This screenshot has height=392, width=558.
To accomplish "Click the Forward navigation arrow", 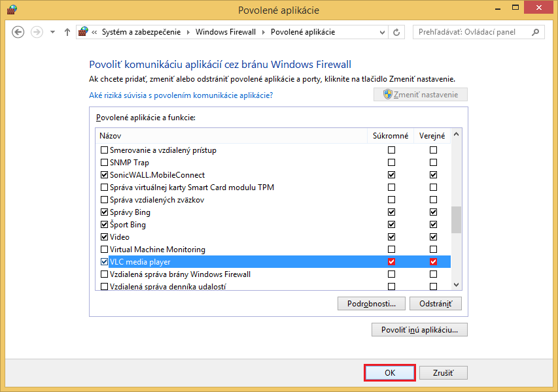I will coord(37,32).
